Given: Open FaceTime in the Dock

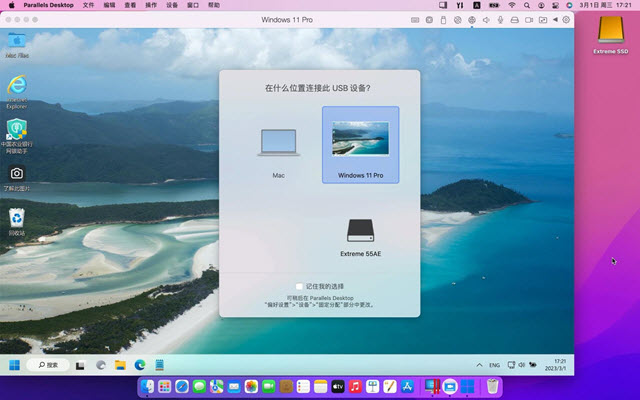Looking at the screenshot, I should 269,386.
